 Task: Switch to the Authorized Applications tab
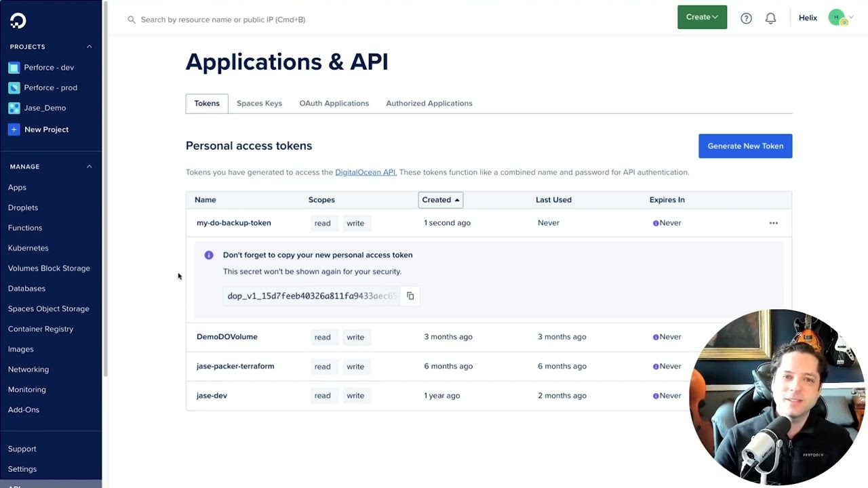(x=429, y=103)
